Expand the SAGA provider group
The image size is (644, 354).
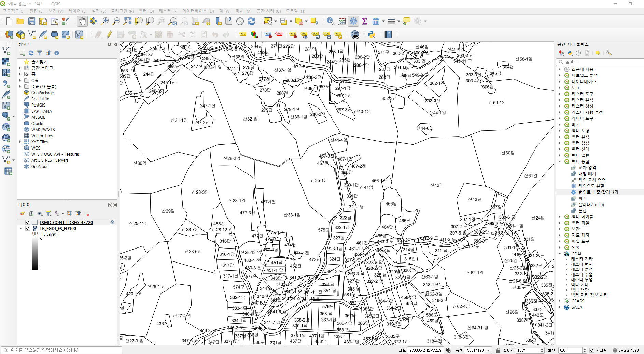click(560, 307)
